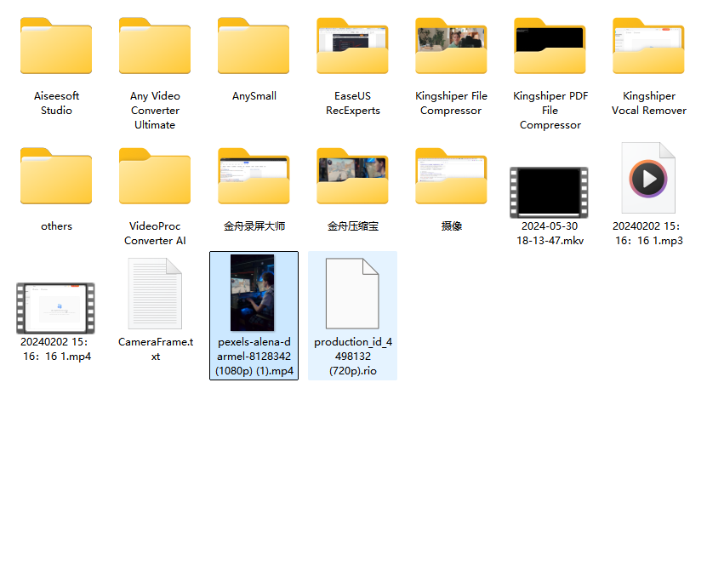Select the Kingshiper PDF File Compressor folder icon
Image resolution: width=707 pixels, height=588 pixels.
click(x=550, y=46)
